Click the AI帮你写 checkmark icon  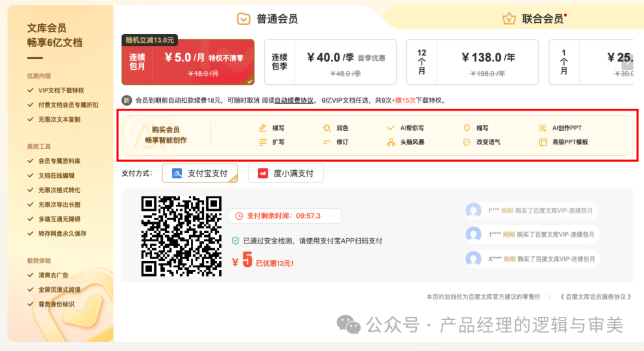391,128
